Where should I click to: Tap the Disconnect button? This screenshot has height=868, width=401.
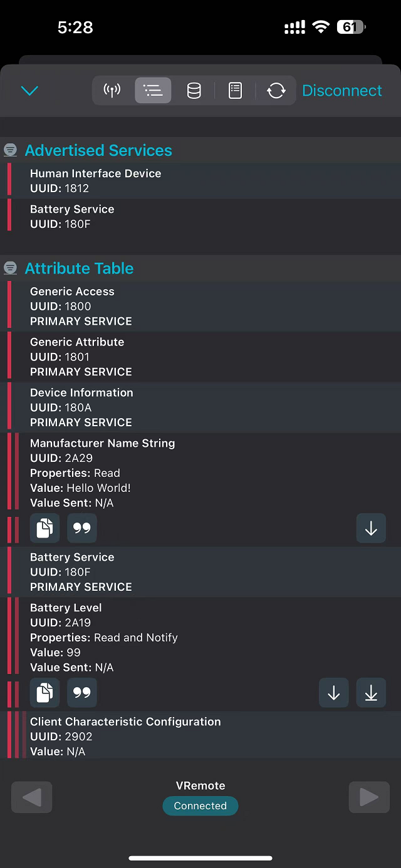[341, 91]
